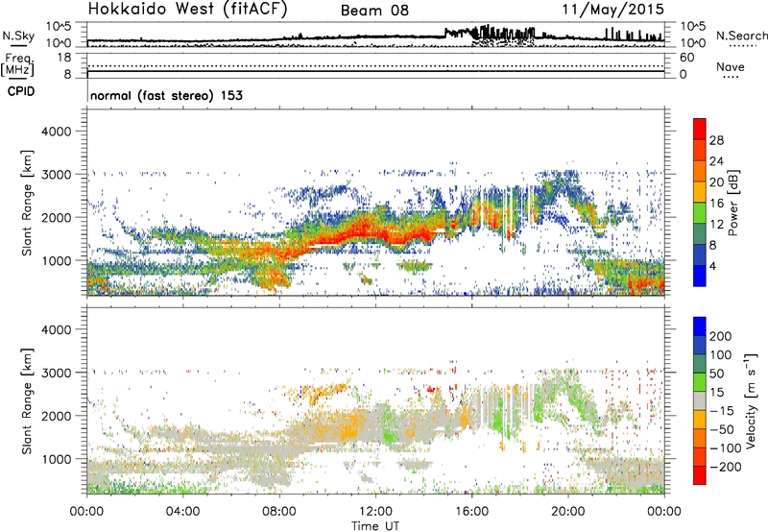
Task: Click the 'N.Sky' legend label
Action: click(x=18, y=36)
